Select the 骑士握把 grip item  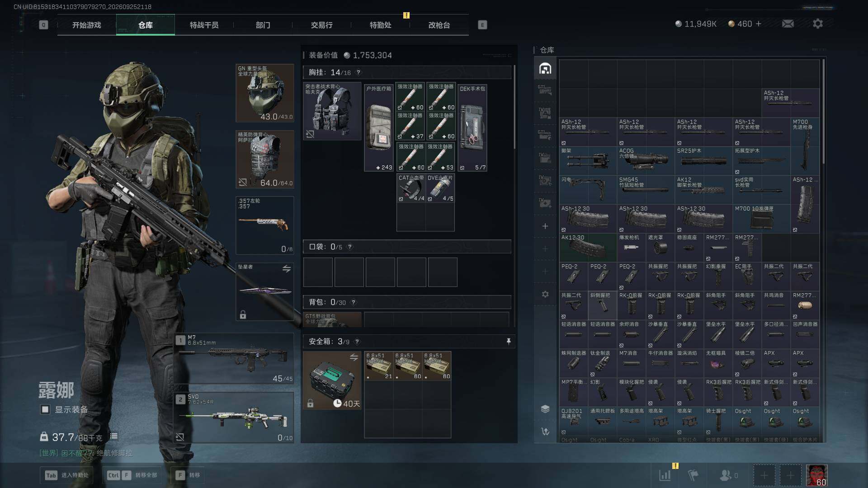[718, 421]
